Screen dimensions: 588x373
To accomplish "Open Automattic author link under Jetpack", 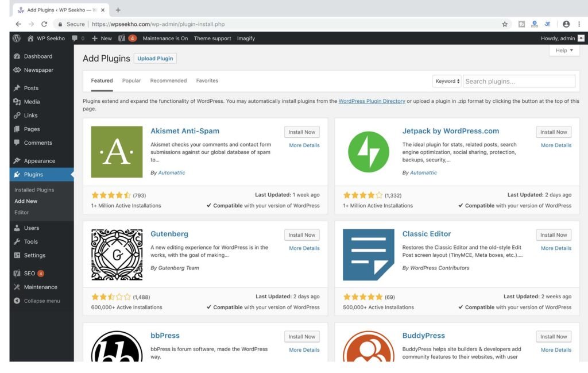I will click(x=423, y=172).
